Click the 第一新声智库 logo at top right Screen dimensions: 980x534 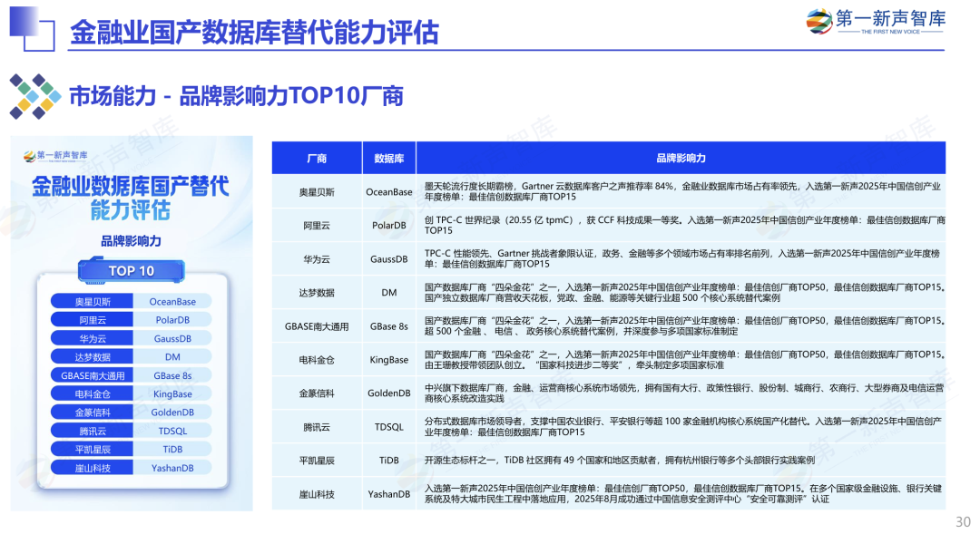click(x=877, y=21)
